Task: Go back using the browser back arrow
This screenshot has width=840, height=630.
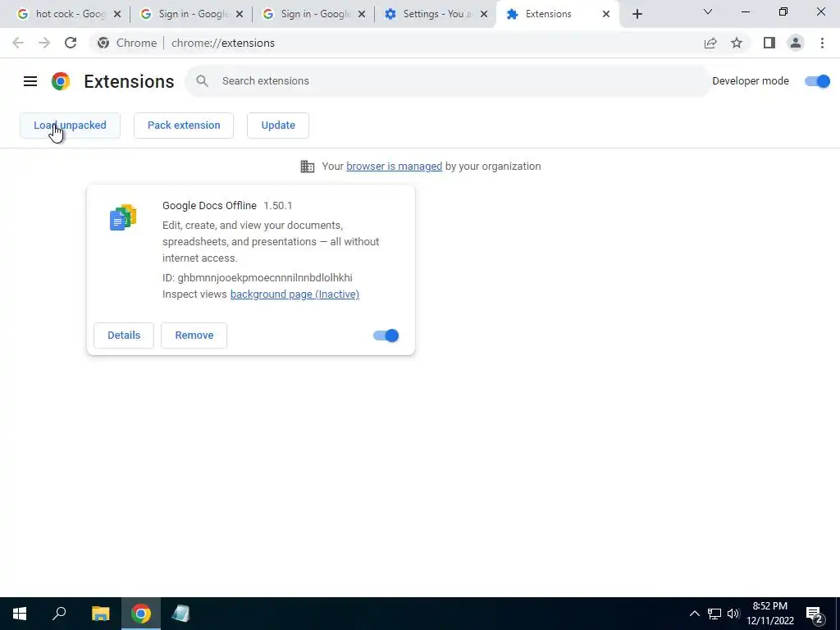Action: [18, 43]
